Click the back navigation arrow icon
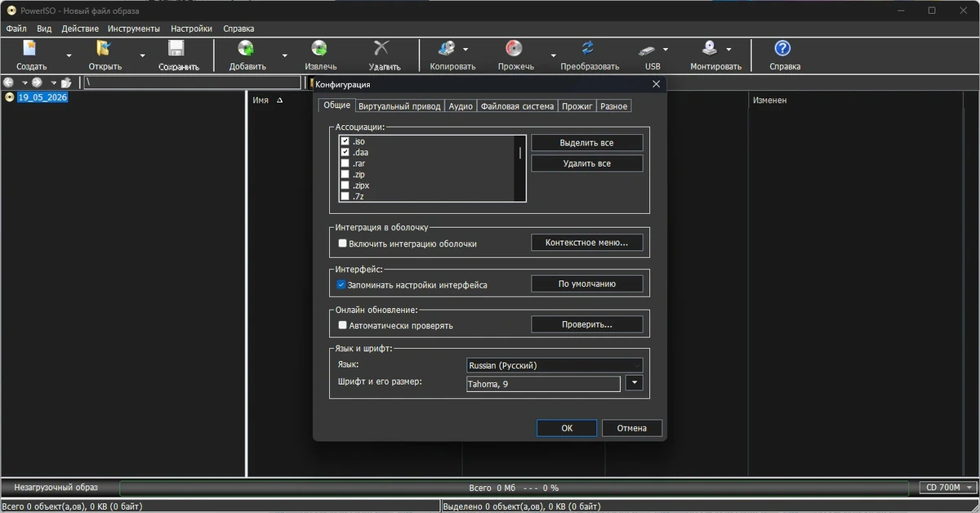This screenshot has width=980, height=513. [x=9, y=83]
